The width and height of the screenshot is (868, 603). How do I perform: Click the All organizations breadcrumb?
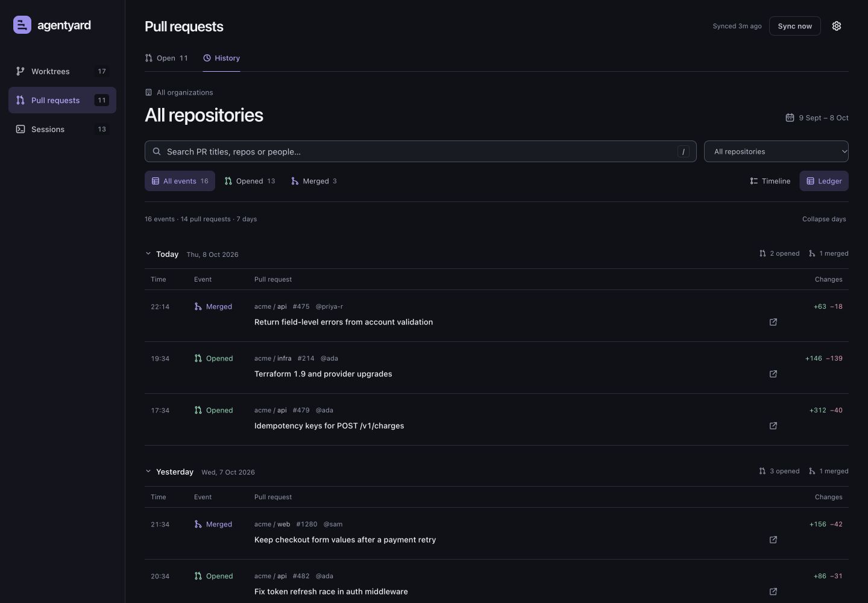point(179,92)
